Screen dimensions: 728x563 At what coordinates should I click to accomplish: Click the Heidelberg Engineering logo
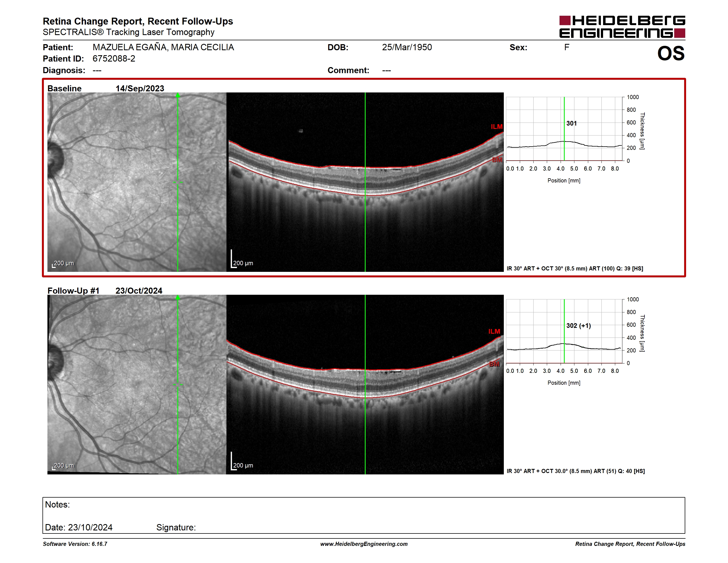622,27
